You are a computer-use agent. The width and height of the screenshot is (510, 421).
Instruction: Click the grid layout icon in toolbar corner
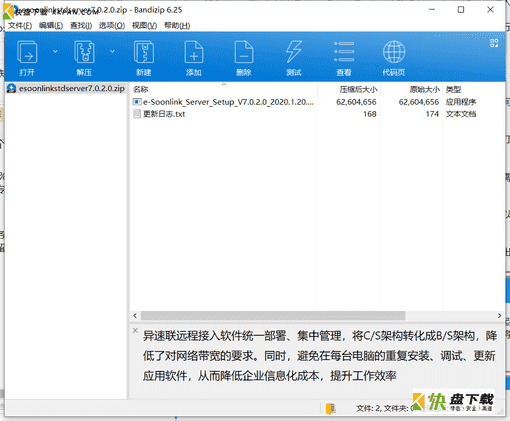[x=494, y=43]
